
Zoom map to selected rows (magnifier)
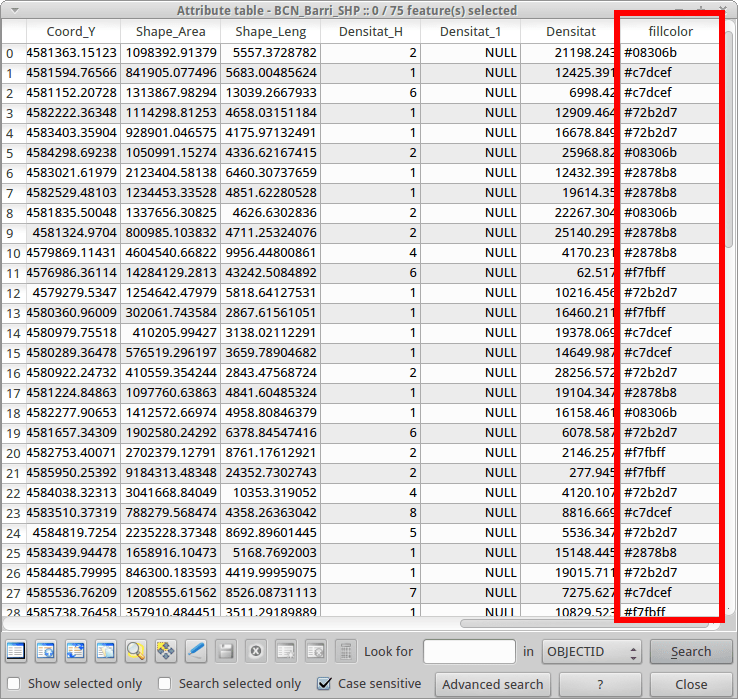coord(136,651)
